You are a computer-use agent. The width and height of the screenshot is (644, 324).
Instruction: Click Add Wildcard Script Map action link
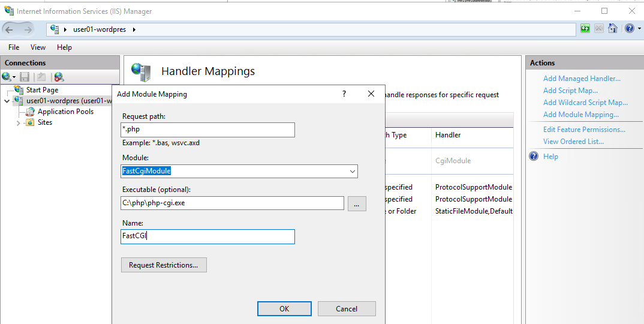pyautogui.click(x=585, y=103)
